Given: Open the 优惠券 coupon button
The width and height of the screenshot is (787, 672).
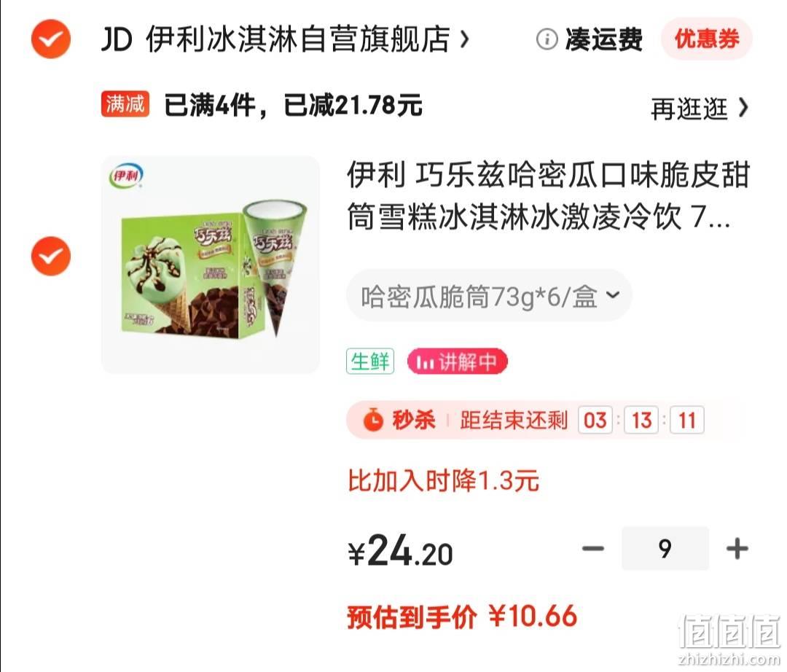Looking at the screenshot, I should click(x=707, y=39).
